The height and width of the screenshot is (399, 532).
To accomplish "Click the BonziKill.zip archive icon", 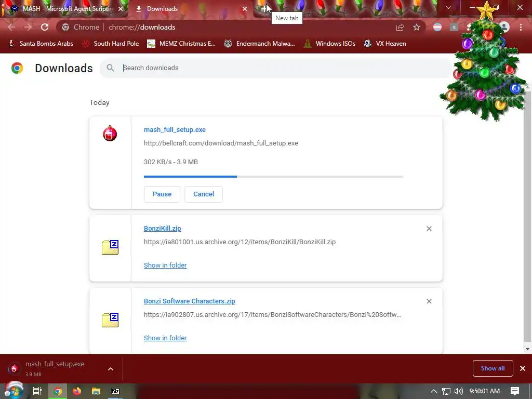I will click(110, 247).
